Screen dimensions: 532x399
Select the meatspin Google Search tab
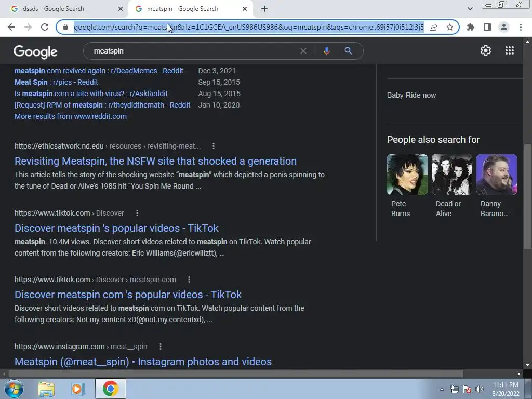[190, 9]
